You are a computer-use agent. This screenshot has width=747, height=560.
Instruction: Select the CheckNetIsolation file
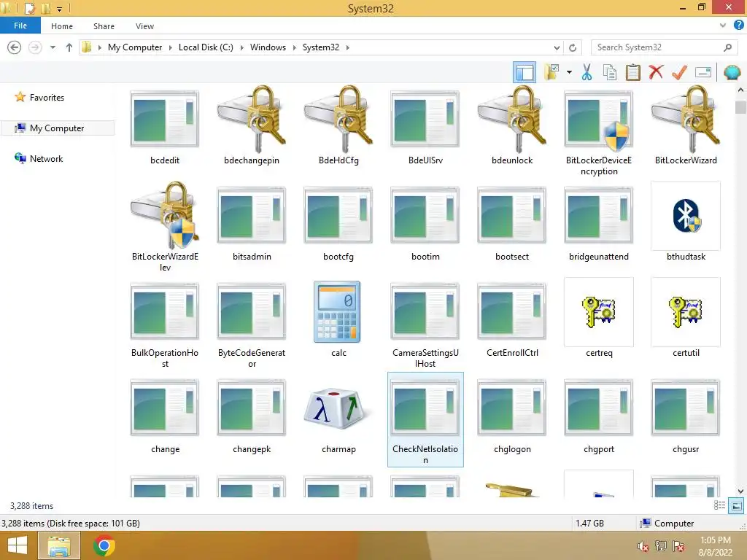point(425,419)
